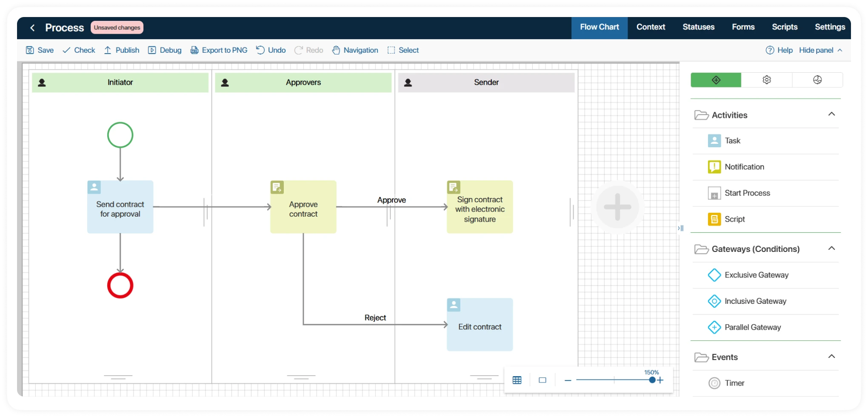Click the Export to PNG icon
Image resolution: width=868 pixels, height=417 pixels.
[194, 50]
